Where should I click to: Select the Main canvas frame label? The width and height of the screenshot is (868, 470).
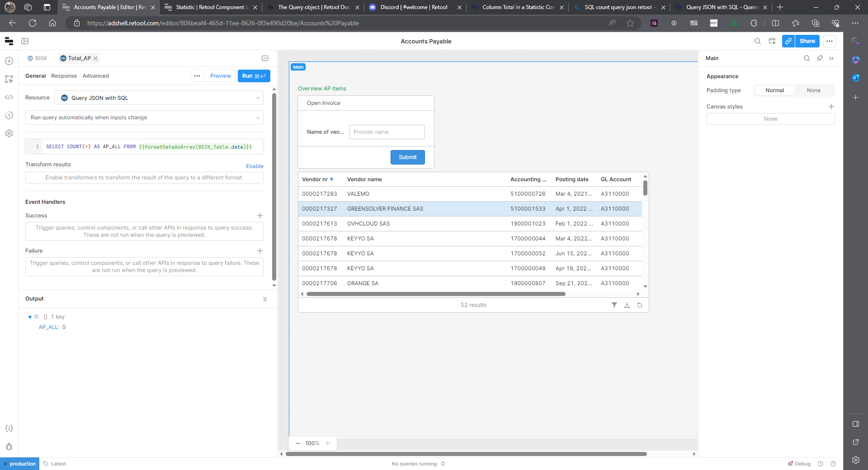[298, 67]
